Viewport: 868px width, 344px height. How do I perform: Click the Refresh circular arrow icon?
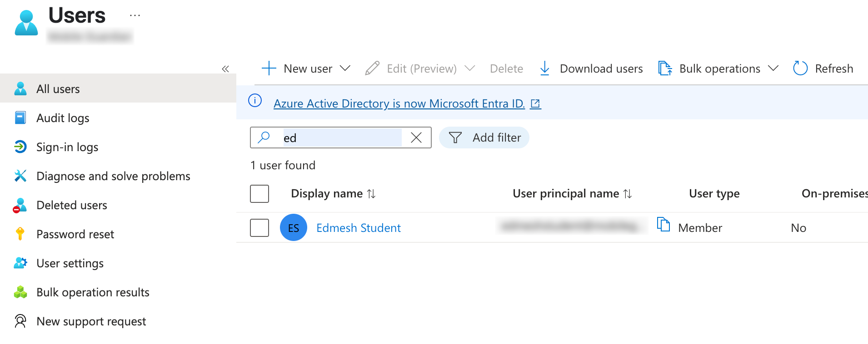pyautogui.click(x=800, y=69)
